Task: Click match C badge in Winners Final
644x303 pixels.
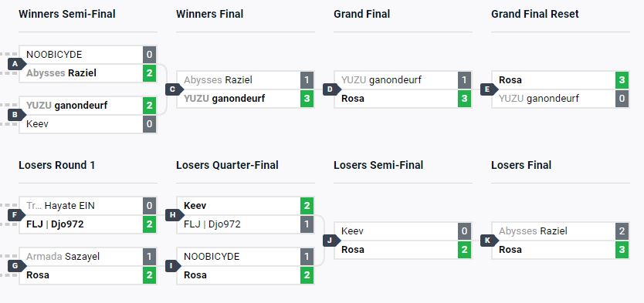Action: click(175, 89)
